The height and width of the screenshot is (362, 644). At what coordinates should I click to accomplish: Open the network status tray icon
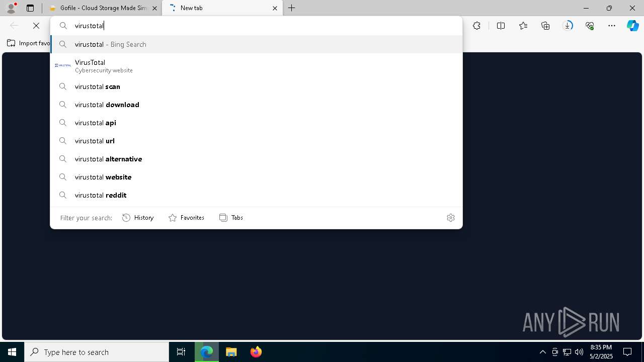(567, 352)
